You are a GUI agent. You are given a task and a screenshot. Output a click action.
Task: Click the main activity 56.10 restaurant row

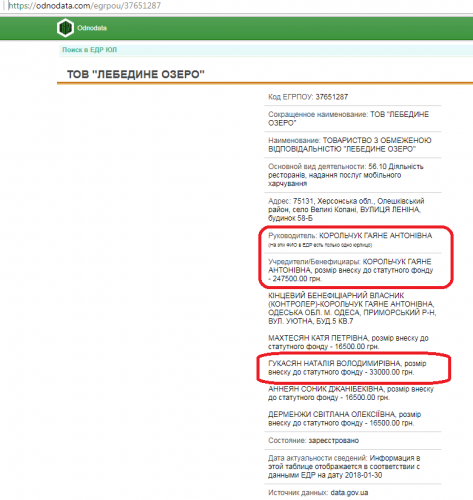[x=353, y=175]
